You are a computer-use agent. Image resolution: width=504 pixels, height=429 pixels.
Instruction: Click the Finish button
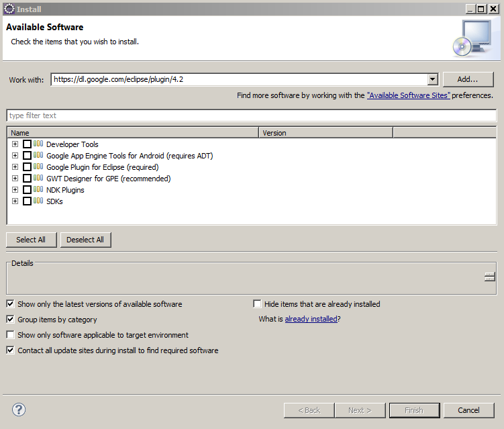pyautogui.click(x=414, y=410)
